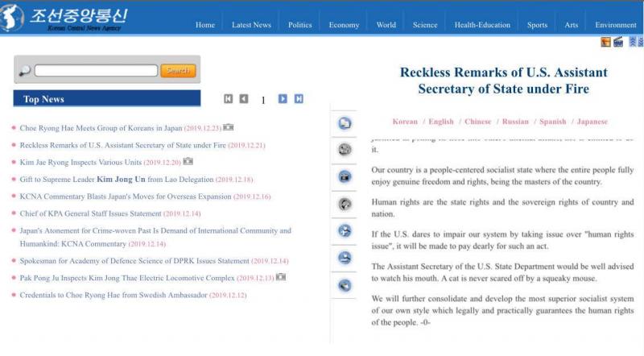Viewport: 644px width, 356px height.
Task: Click the gray circular-arrows icon in sidebar
Action: 345,204
